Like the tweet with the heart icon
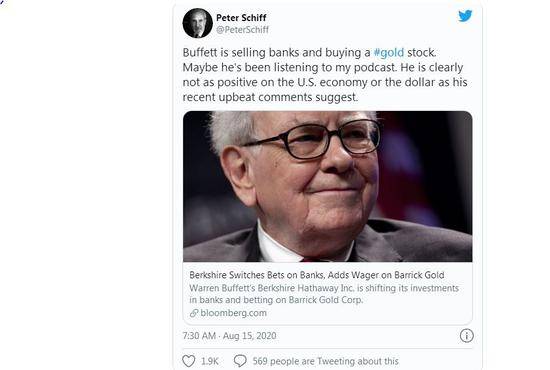The height and width of the screenshot is (370, 550). 189,361
